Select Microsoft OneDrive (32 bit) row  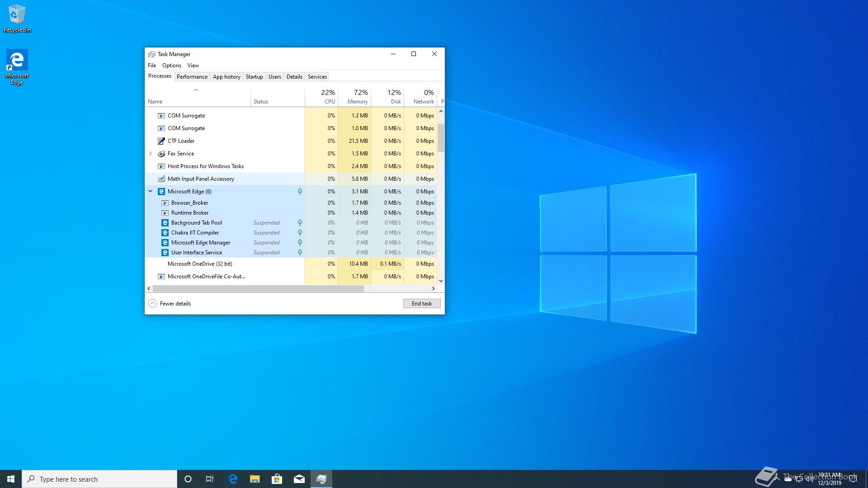291,264
